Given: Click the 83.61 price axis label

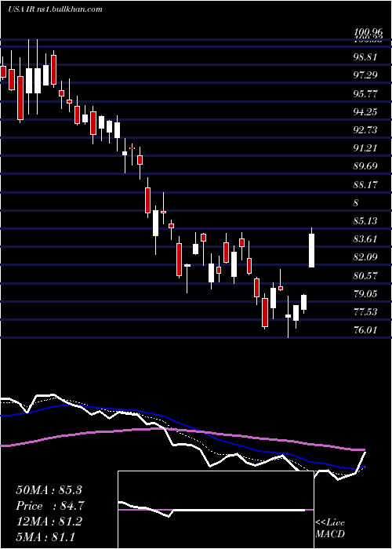Looking at the screenshot, I should (366, 239).
